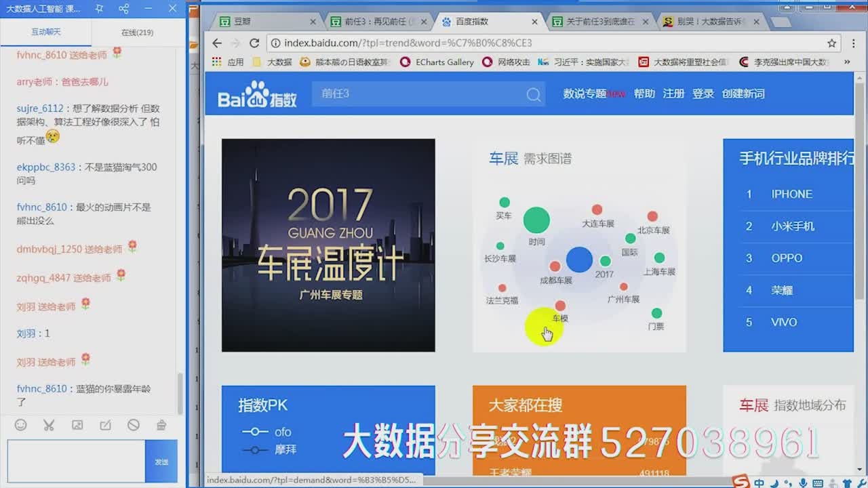The height and width of the screenshot is (488, 868).
Task: Click the large green 时间 bubble
Action: tap(536, 220)
